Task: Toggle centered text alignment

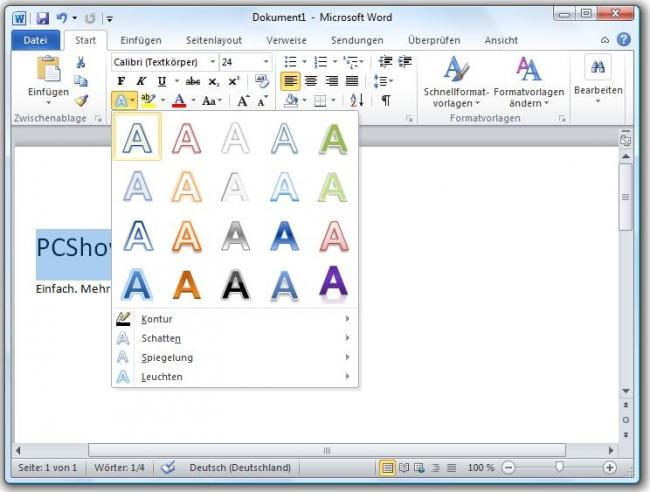Action: click(311, 81)
